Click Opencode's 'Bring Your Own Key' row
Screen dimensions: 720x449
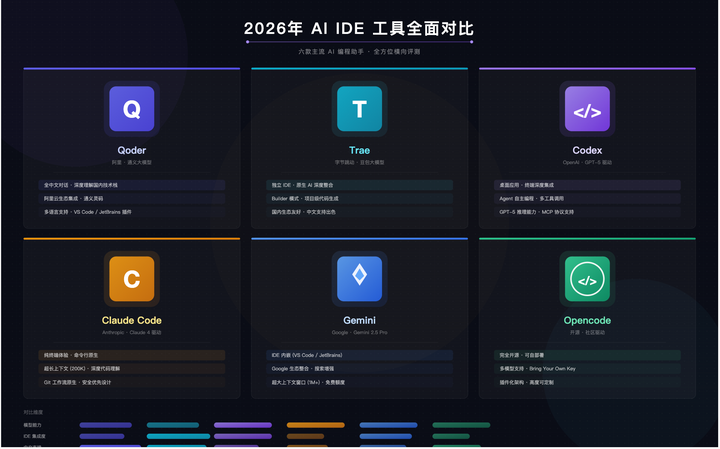(587, 368)
